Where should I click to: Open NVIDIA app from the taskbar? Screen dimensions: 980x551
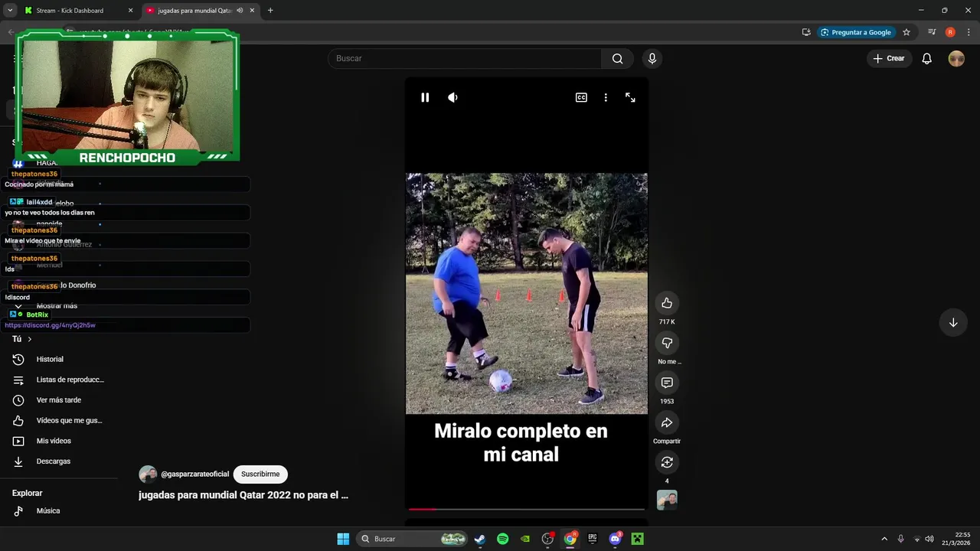525,539
